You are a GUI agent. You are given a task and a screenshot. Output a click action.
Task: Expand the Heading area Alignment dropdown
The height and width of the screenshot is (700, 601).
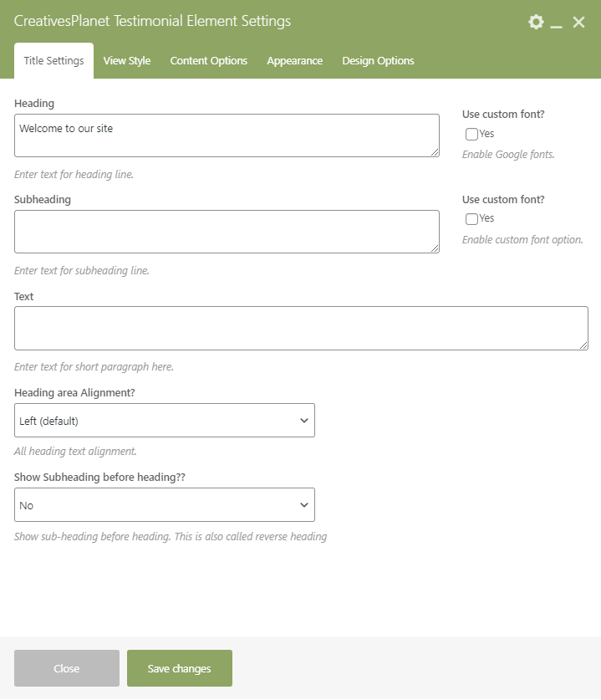(165, 420)
